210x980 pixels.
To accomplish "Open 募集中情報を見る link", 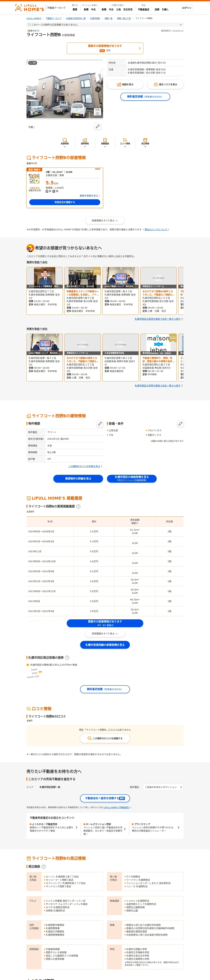I will [x=90, y=196].
